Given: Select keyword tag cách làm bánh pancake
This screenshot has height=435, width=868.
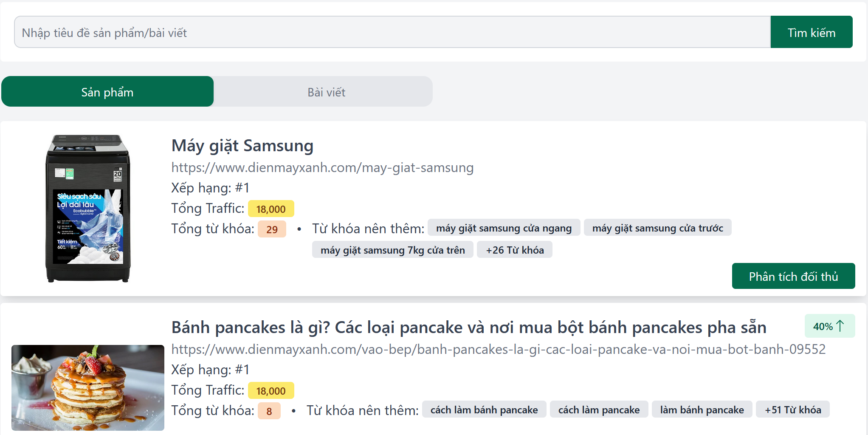Looking at the screenshot, I should click(484, 410).
